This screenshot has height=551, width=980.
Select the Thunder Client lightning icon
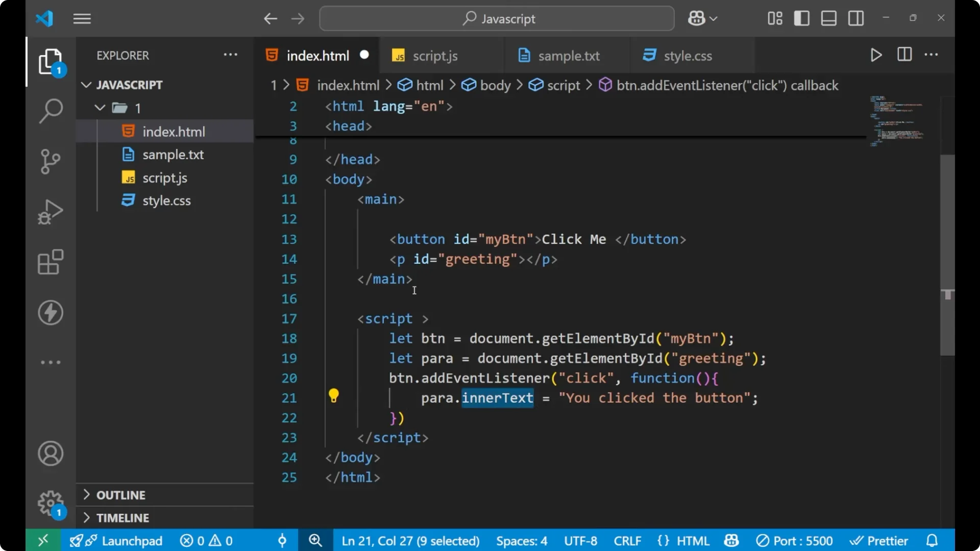click(x=51, y=313)
